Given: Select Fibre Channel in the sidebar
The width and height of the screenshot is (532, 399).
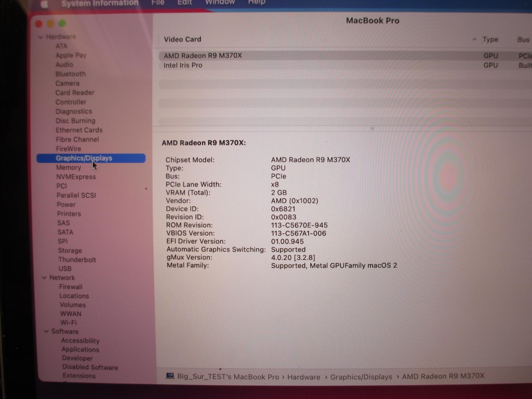Looking at the screenshot, I should point(77,139).
